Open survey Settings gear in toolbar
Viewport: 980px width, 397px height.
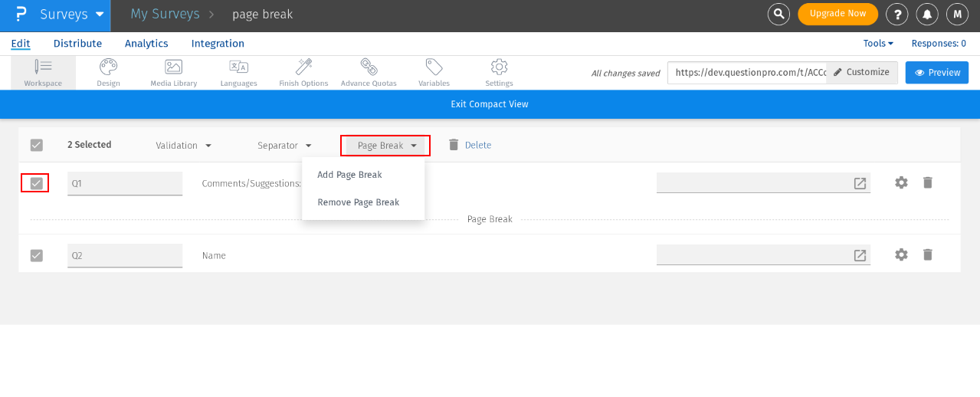499,67
